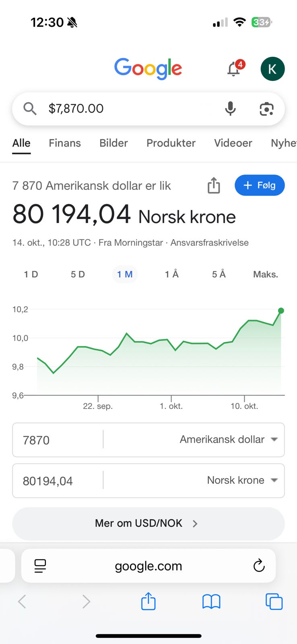
Task: Open the notifications bell
Action: tap(234, 69)
